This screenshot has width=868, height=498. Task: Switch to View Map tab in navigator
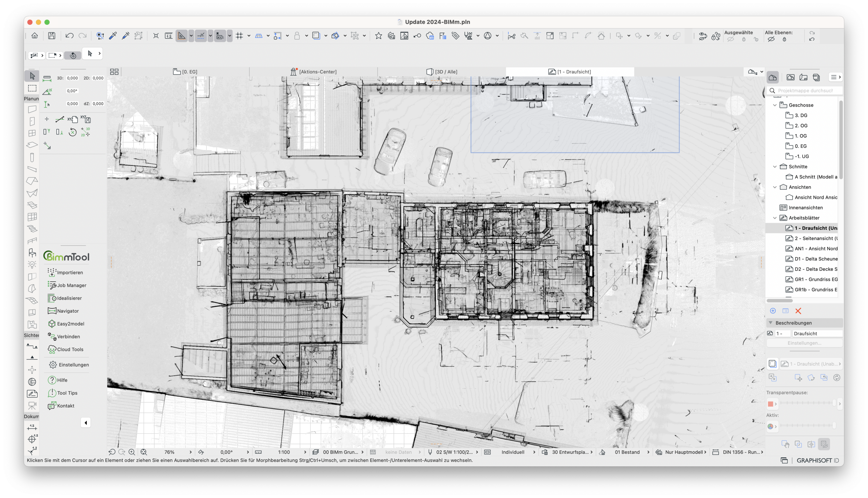[790, 77]
